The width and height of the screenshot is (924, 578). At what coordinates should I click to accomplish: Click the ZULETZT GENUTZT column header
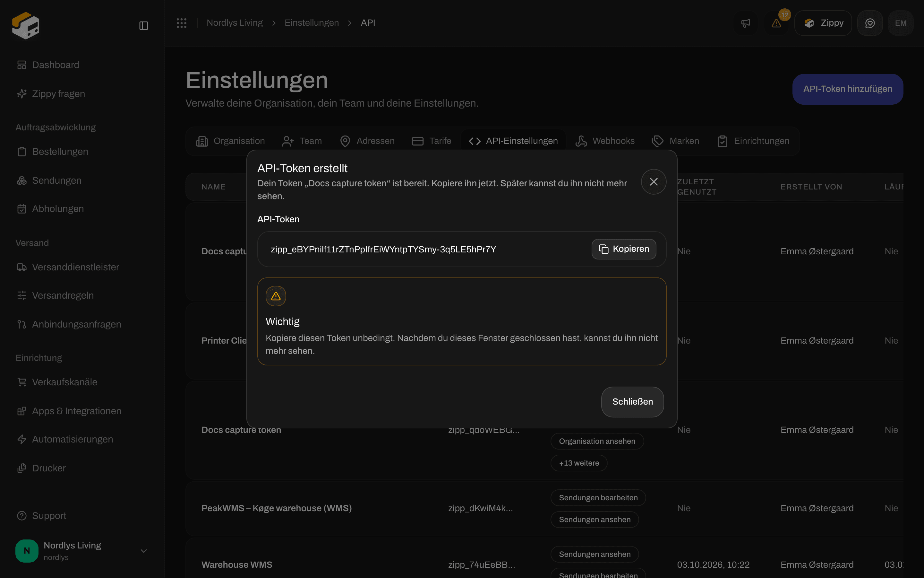(697, 187)
